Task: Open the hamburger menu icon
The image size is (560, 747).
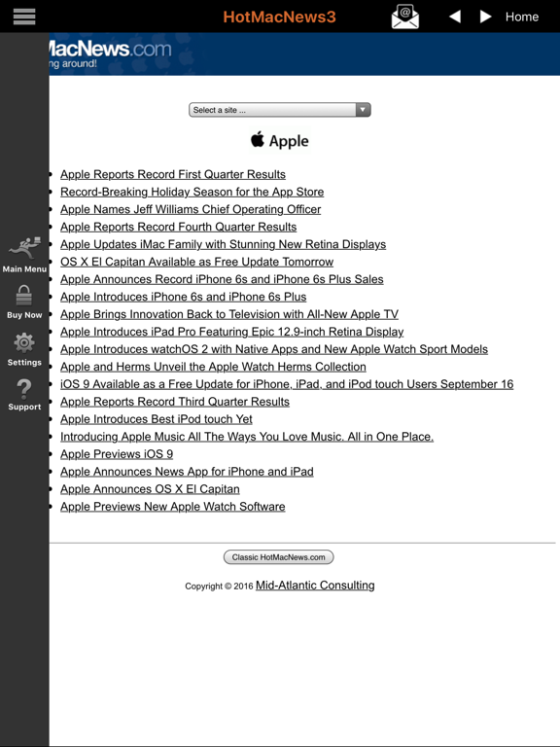Action: pyautogui.click(x=24, y=17)
